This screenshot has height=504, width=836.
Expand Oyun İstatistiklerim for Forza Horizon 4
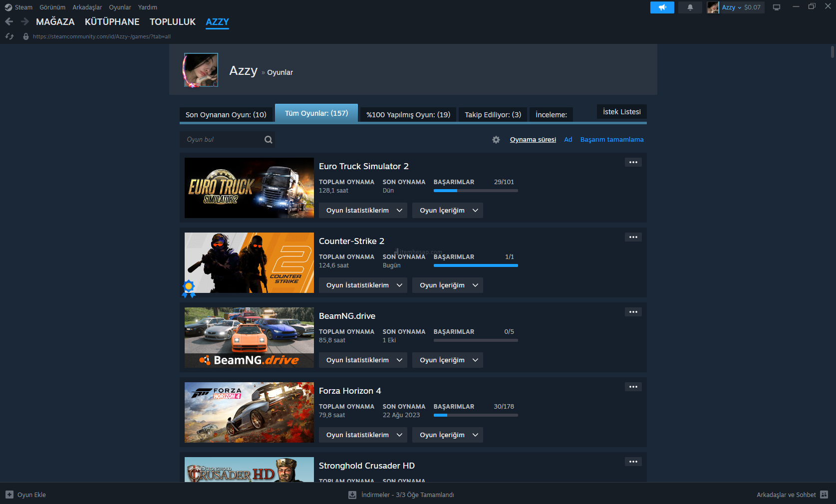[363, 435]
